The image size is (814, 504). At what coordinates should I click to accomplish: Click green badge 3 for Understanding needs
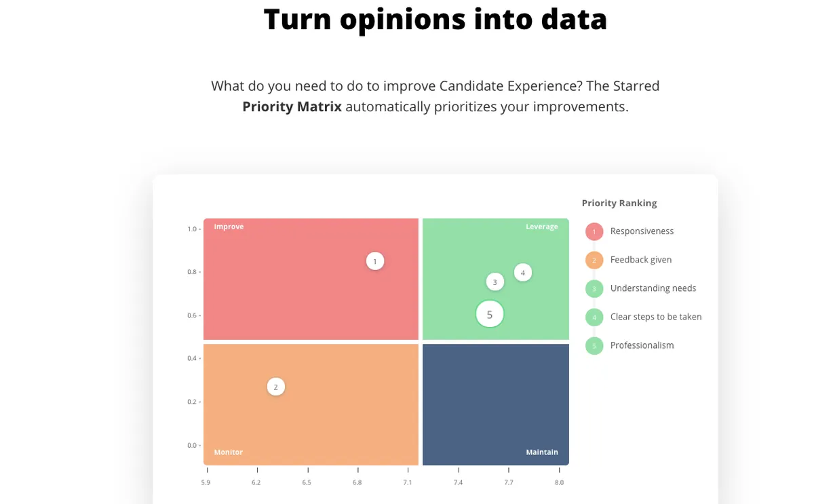click(x=594, y=289)
